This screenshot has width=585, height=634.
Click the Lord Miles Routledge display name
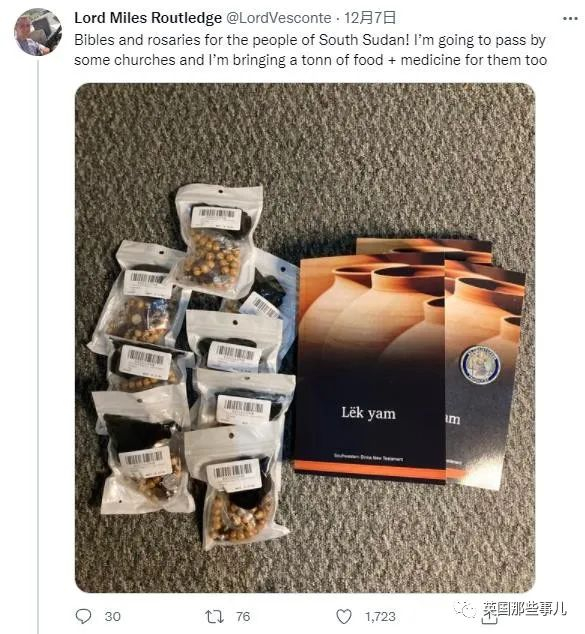[148, 18]
